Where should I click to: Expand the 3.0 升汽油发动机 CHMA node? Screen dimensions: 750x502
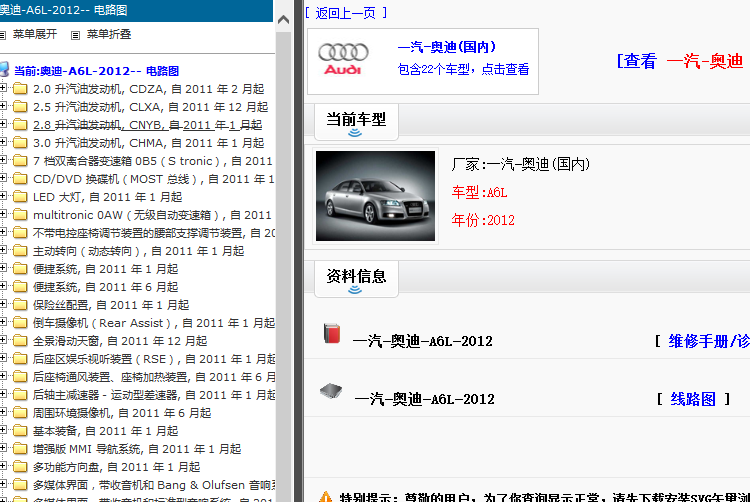tap(3, 142)
